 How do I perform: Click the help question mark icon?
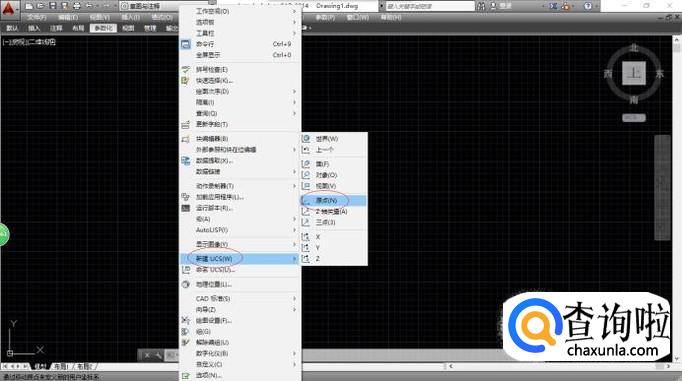[x=588, y=6]
